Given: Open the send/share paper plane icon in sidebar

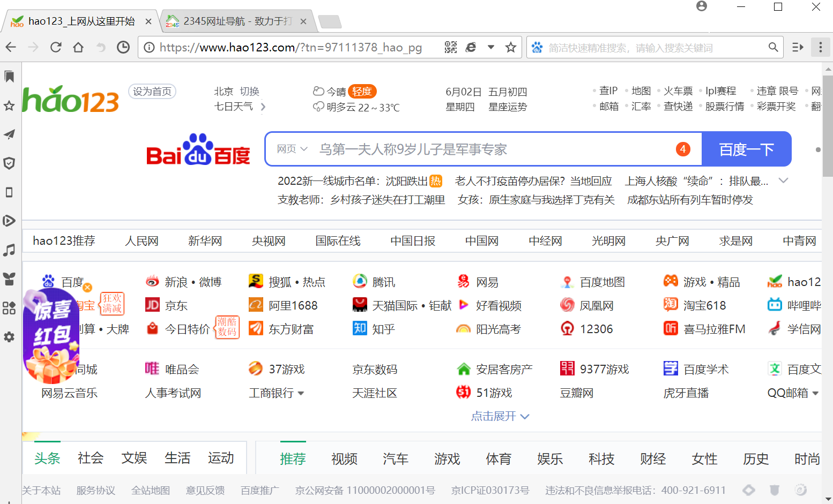Looking at the screenshot, I should point(9,134).
